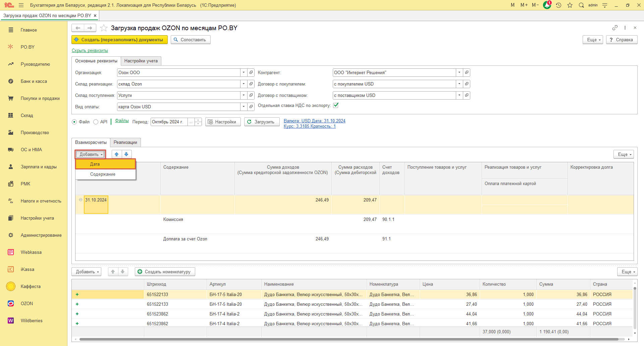The width and height of the screenshot is (644, 346).
Task: Click Создать (перезаполнить) документы button
Action: [119, 40]
